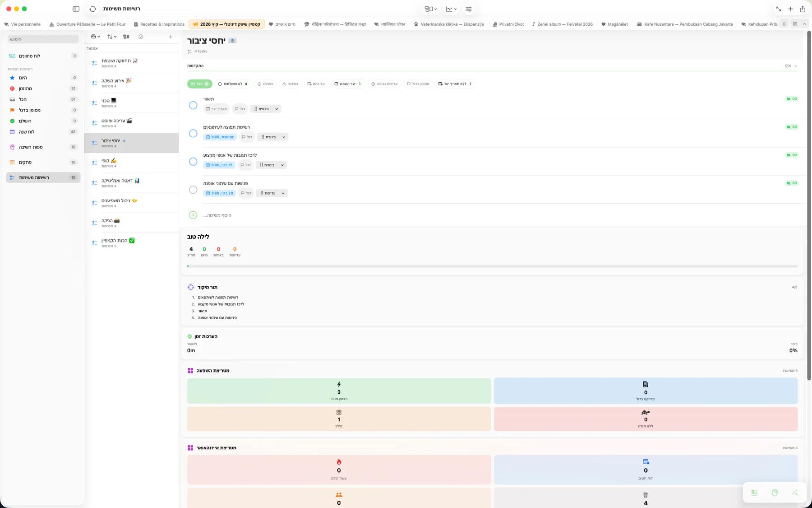This screenshot has height=508, width=812.
Task: Open the sort order dropdown
Action: click(111, 37)
